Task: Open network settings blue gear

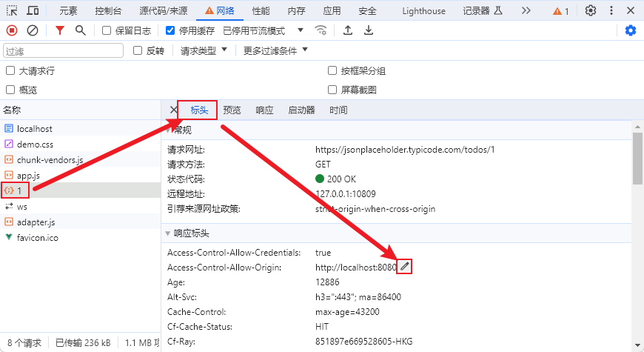Action: (x=631, y=30)
